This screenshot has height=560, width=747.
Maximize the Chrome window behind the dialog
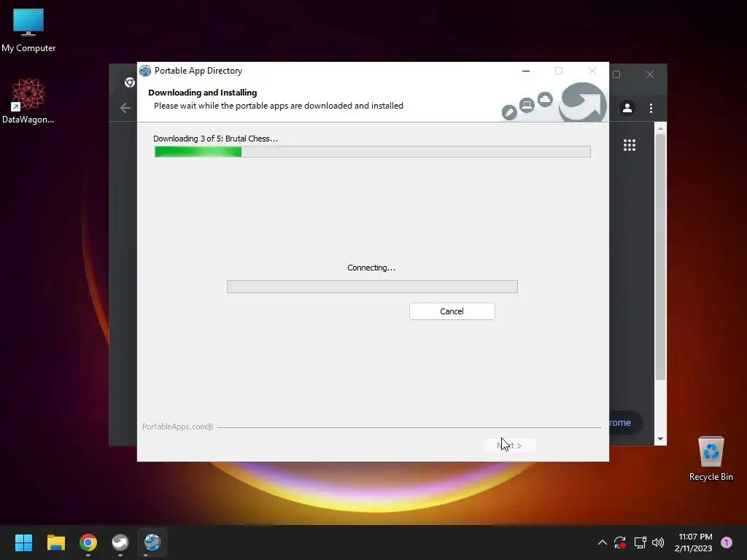[616, 74]
